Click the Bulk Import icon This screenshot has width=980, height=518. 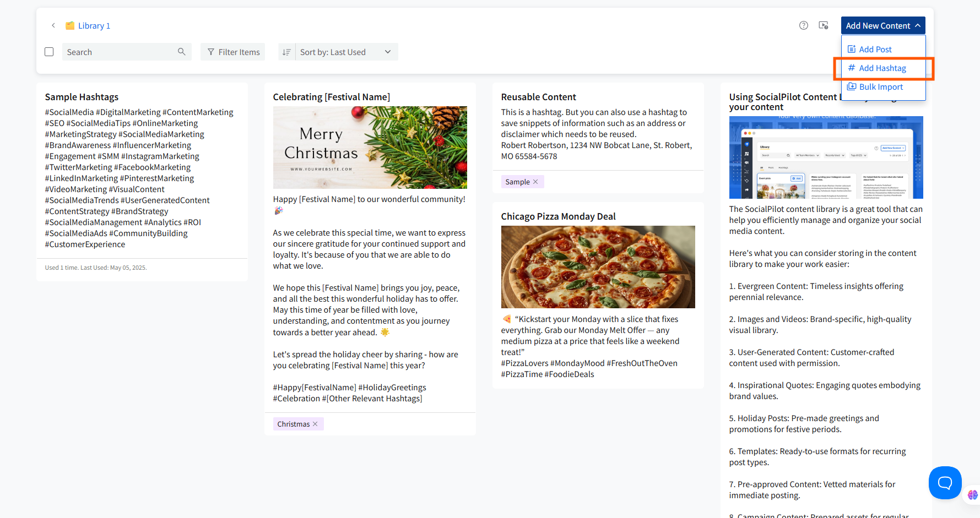tap(852, 86)
